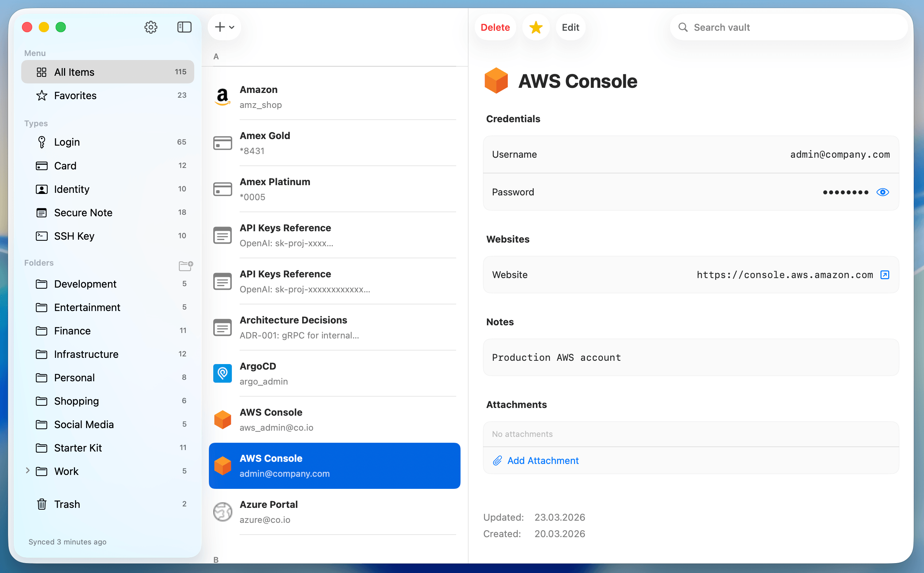The width and height of the screenshot is (924, 573).
Task: Click the Architecture Decisions note icon
Action: [x=222, y=327]
